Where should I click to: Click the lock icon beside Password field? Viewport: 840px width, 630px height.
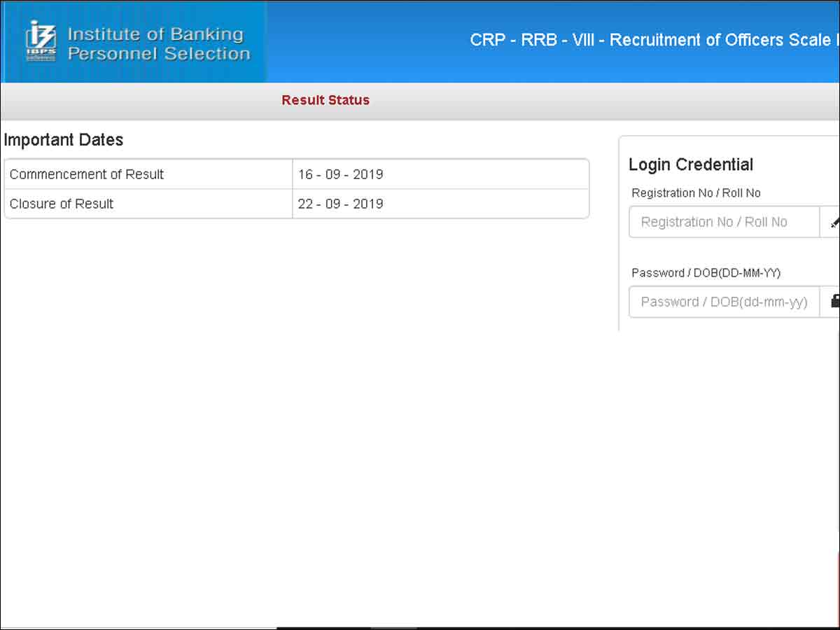tap(834, 302)
